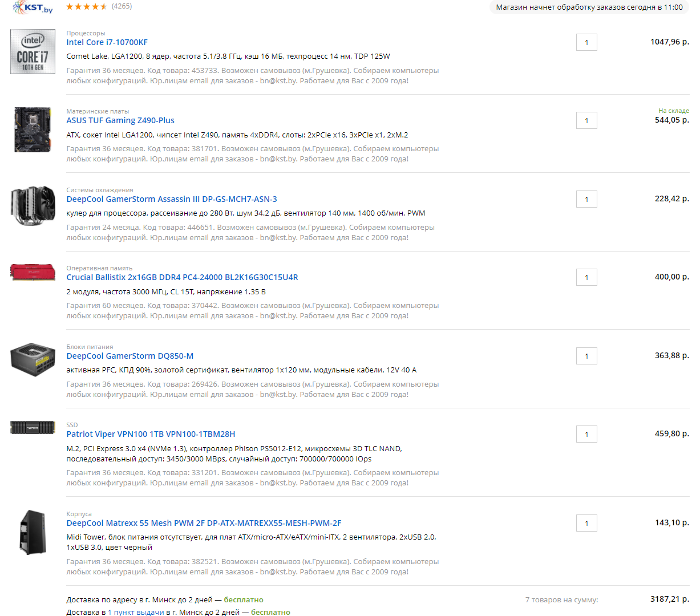Click the "Блоки питания" category label
Image resolution: width=700 pixels, height=616 pixels.
tap(90, 347)
